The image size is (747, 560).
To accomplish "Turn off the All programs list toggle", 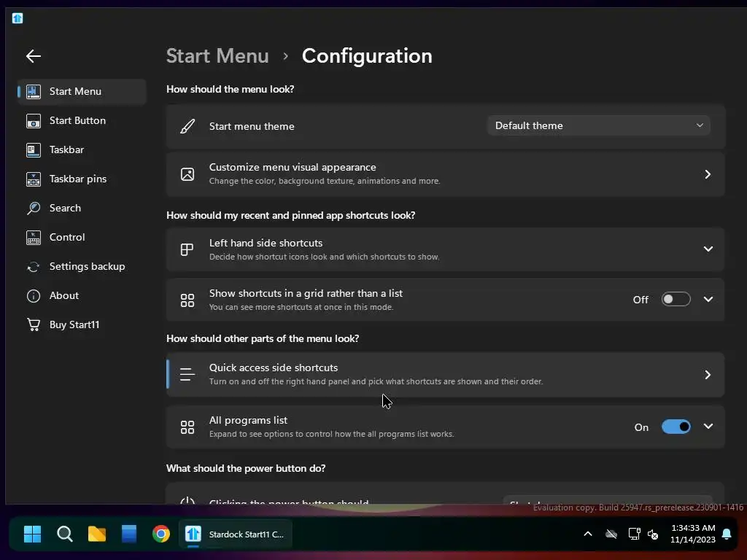I will point(676,427).
